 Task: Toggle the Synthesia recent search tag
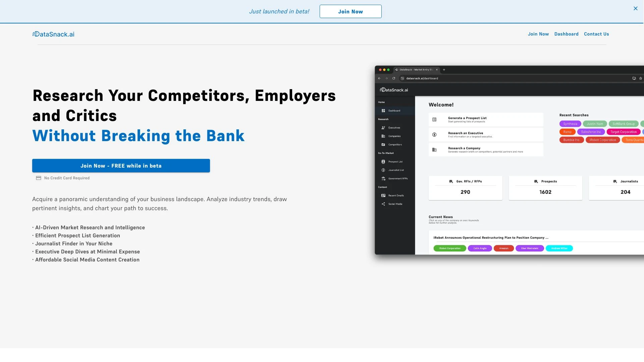[570, 123]
